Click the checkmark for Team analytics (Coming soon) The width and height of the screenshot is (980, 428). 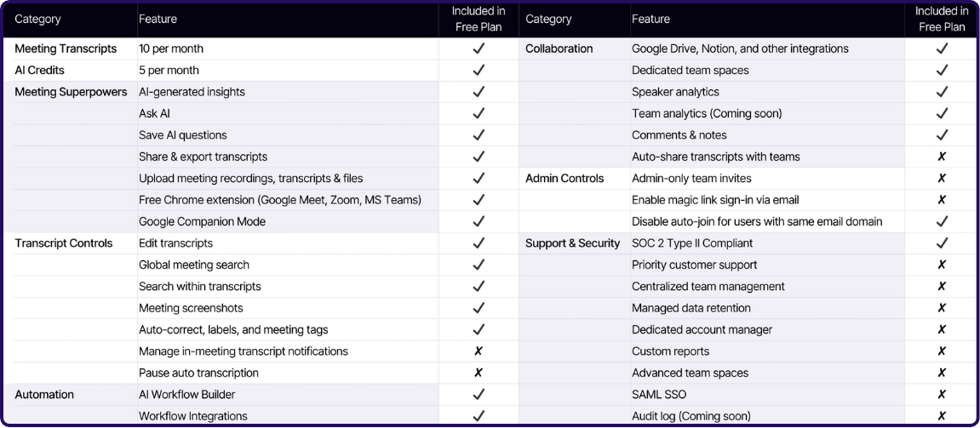click(942, 114)
